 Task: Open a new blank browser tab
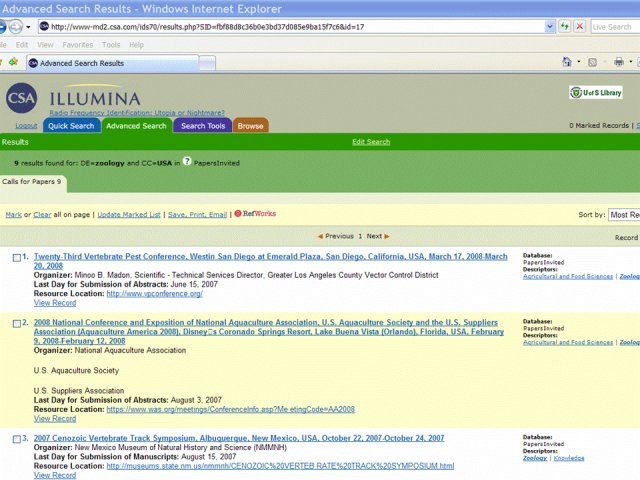pyautogui.click(x=207, y=64)
